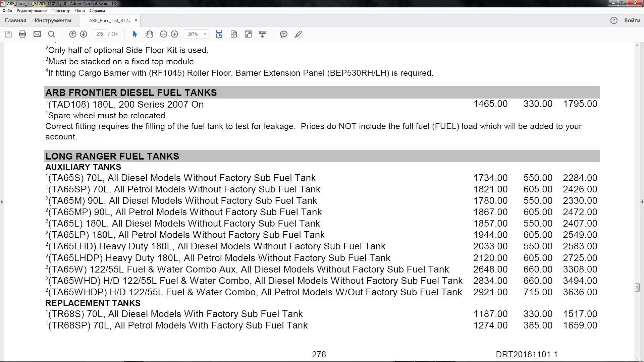Click the Print file icon

click(x=22, y=34)
